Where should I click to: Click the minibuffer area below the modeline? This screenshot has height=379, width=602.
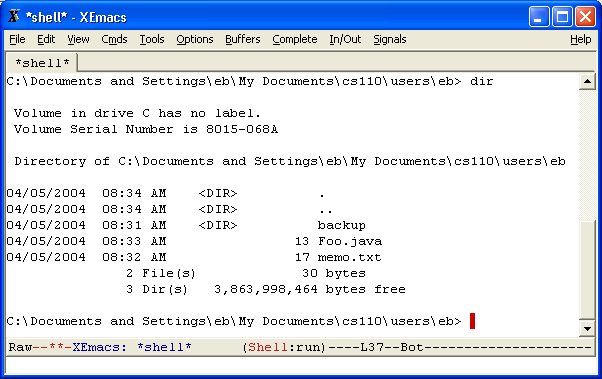(x=301, y=366)
